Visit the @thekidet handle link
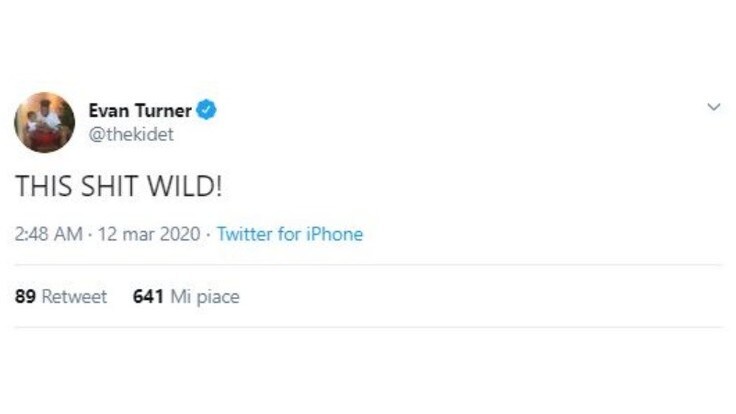 point(131,135)
